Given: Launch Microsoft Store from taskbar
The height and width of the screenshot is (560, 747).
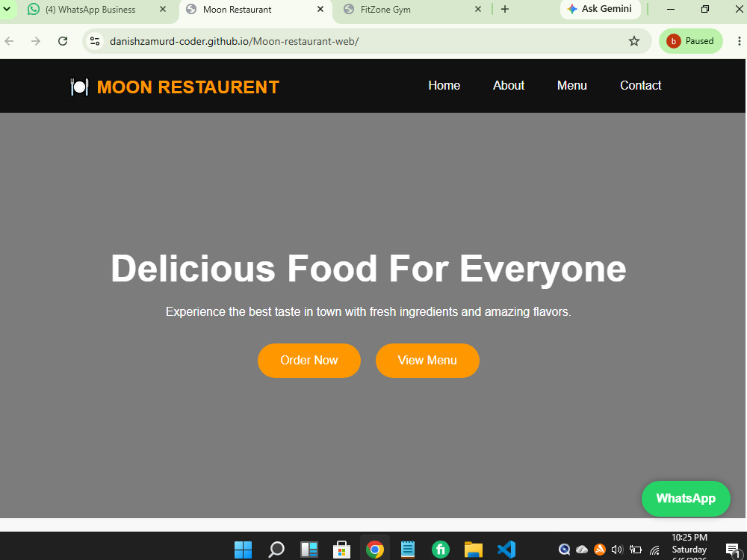Looking at the screenshot, I should [341, 549].
